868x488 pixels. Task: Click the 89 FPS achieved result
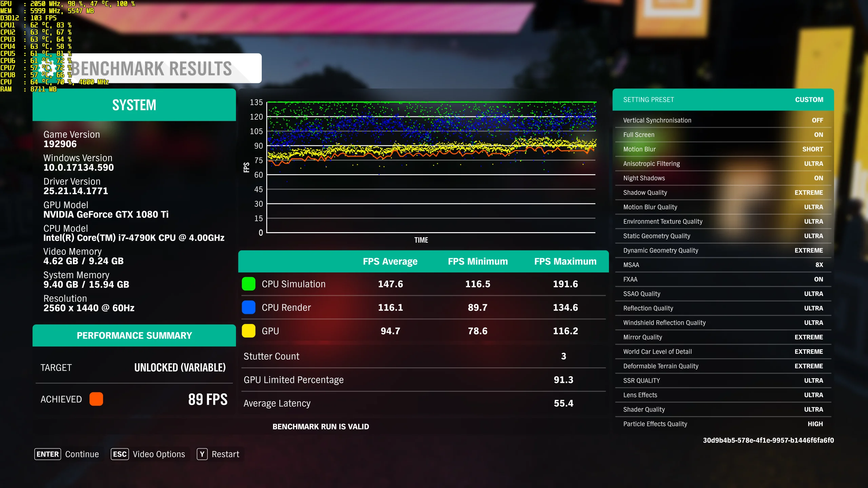pos(208,399)
